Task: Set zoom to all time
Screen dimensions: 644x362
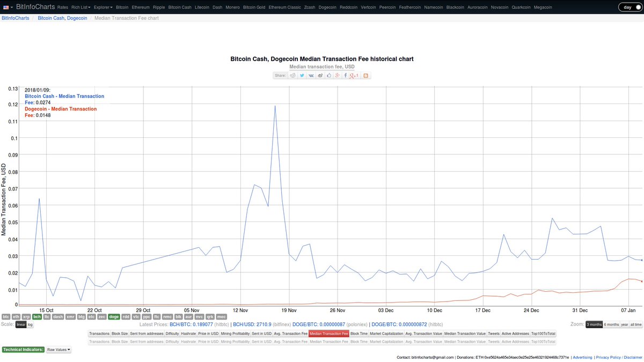Action: click(x=636, y=324)
